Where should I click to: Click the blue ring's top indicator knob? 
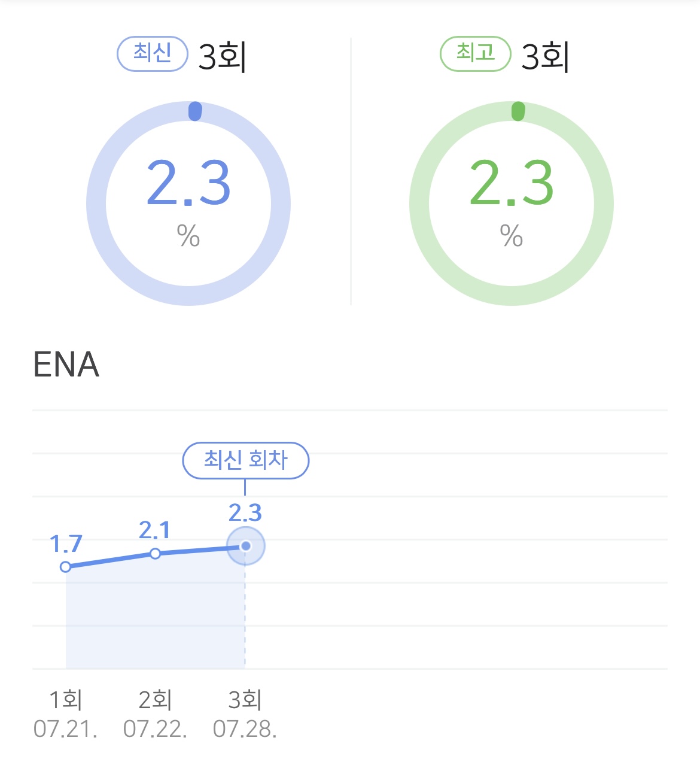point(195,111)
